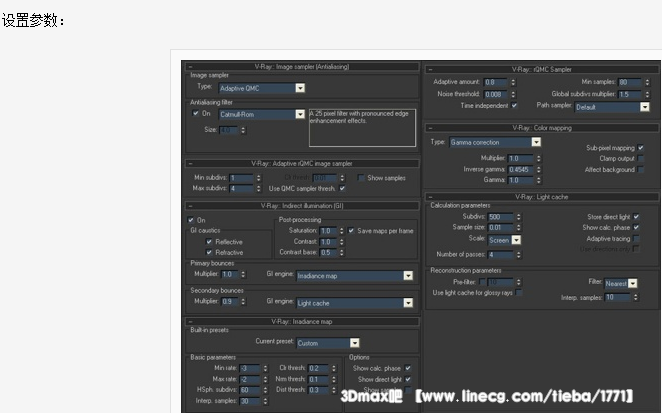Click the Light cache Subdivs field

[501, 217]
